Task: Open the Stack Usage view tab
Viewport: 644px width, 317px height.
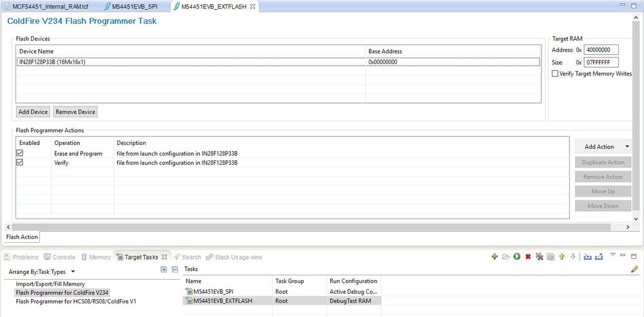Action: click(234, 257)
